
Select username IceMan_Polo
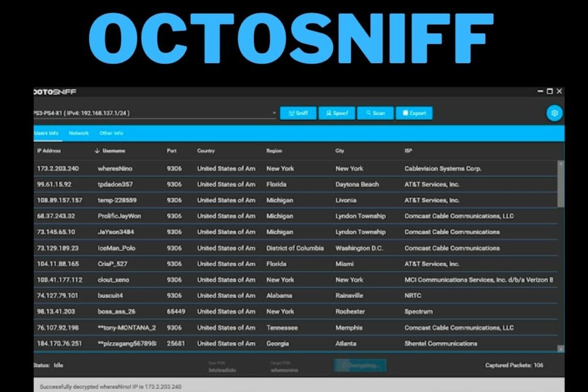(117, 248)
